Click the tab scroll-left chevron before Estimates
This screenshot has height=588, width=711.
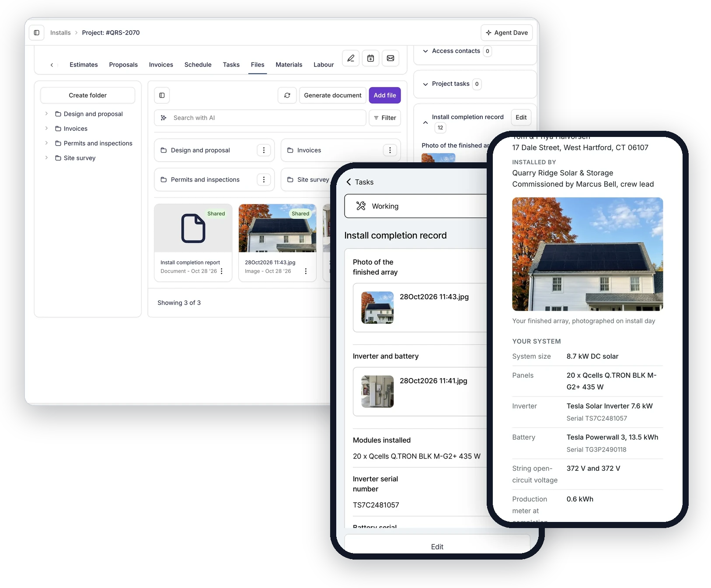52,65
